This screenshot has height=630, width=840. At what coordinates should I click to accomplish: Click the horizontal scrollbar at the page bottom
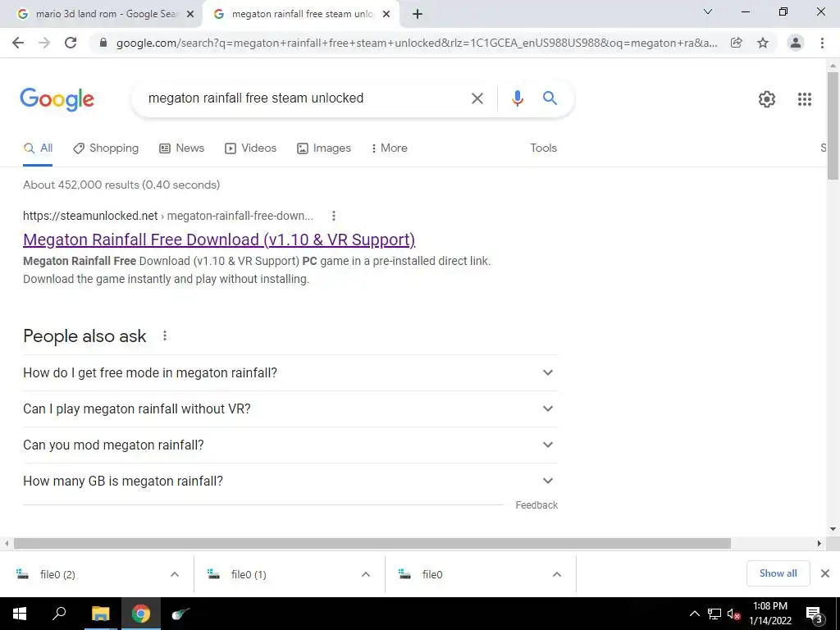click(x=372, y=543)
